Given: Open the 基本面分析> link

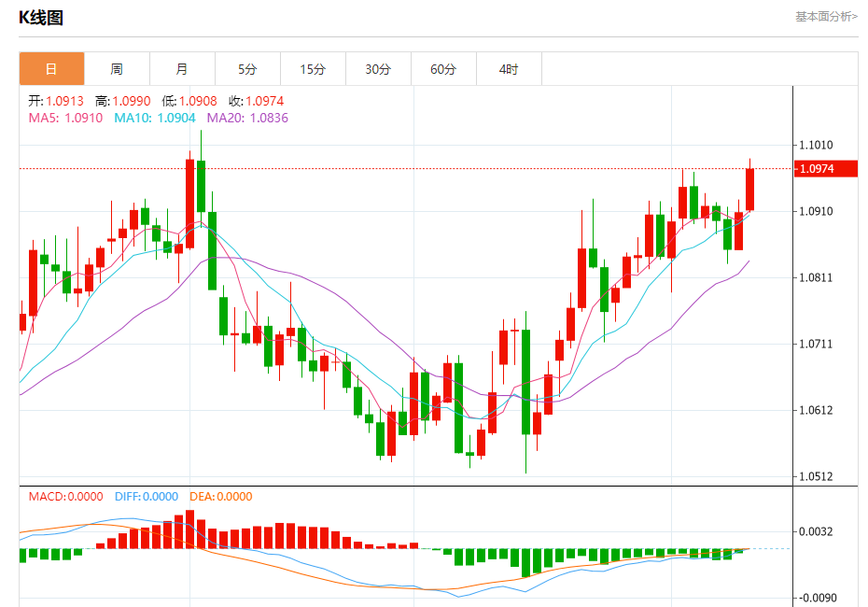Looking at the screenshot, I should [827, 17].
